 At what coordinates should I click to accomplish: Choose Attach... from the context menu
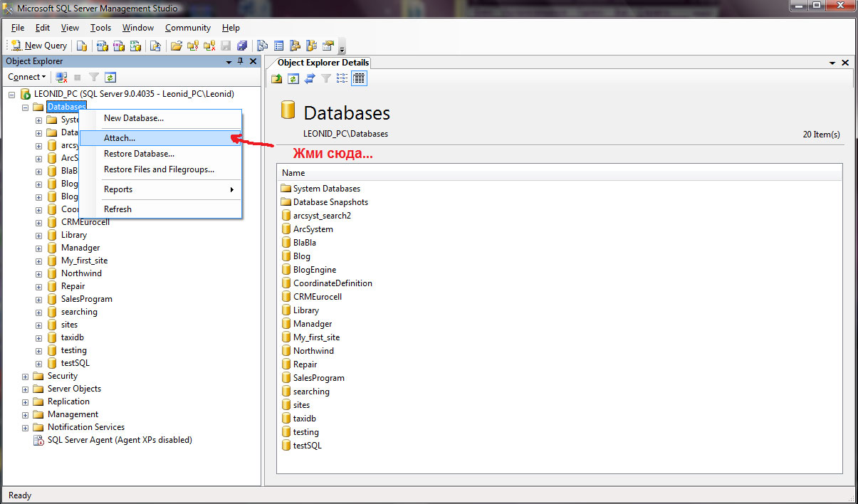coord(160,138)
